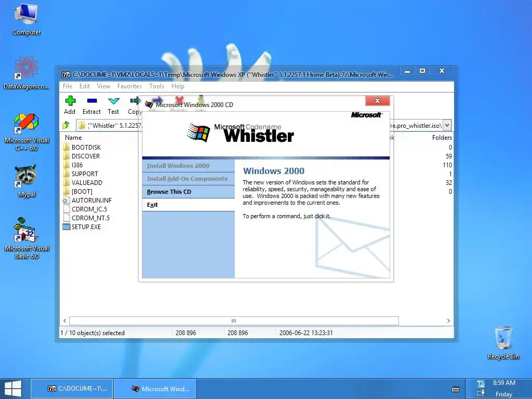Click Install Windows 2000 in the dialog
Screen dimensions: 532x399
188,166
